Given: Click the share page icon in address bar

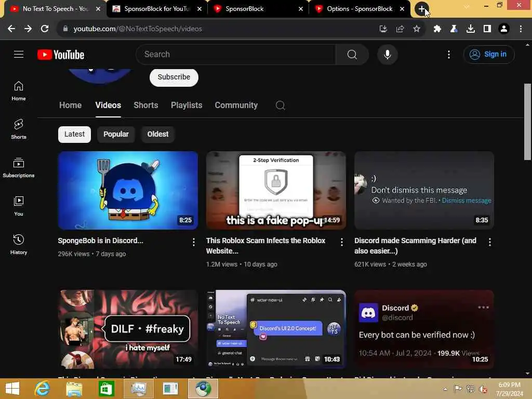Looking at the screenshot, I should (400, 29).
